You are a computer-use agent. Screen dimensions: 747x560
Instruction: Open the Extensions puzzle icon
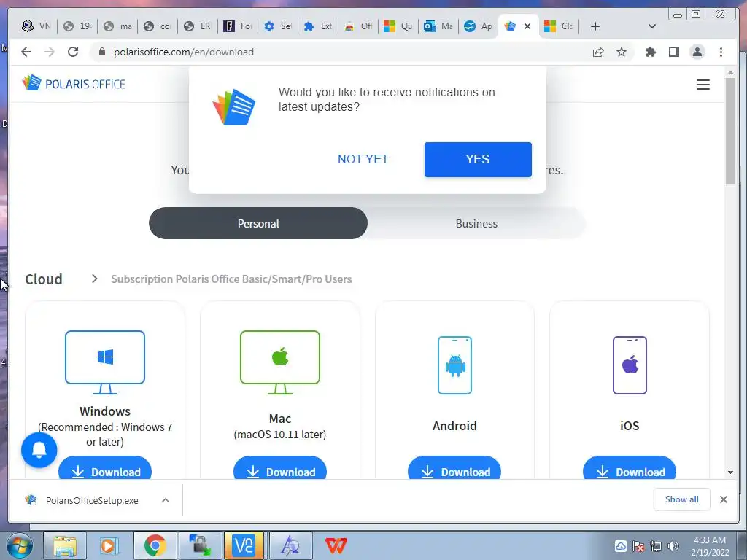point(650,52)
